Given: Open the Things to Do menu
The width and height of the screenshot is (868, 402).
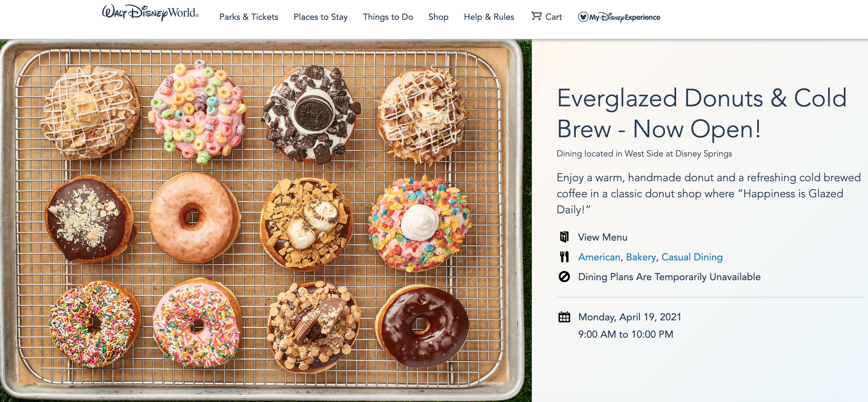Looking at the screenshot, I should pos(388,17).
